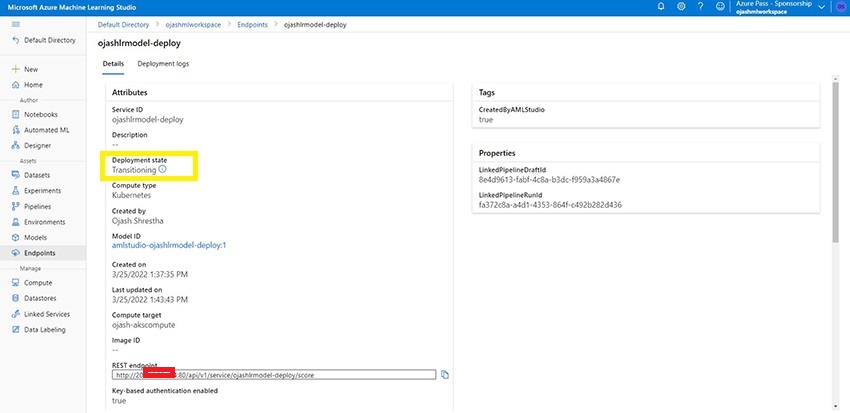Select the LinkedPipelineDraftId value text

coord(549,180)
